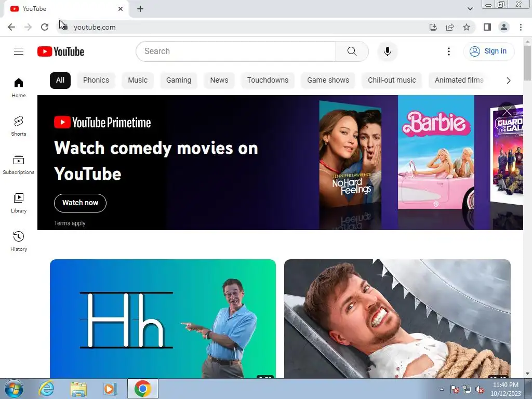Click Chrome icon in taskbar
The image size is (532, 399).
tap(142, 389)
